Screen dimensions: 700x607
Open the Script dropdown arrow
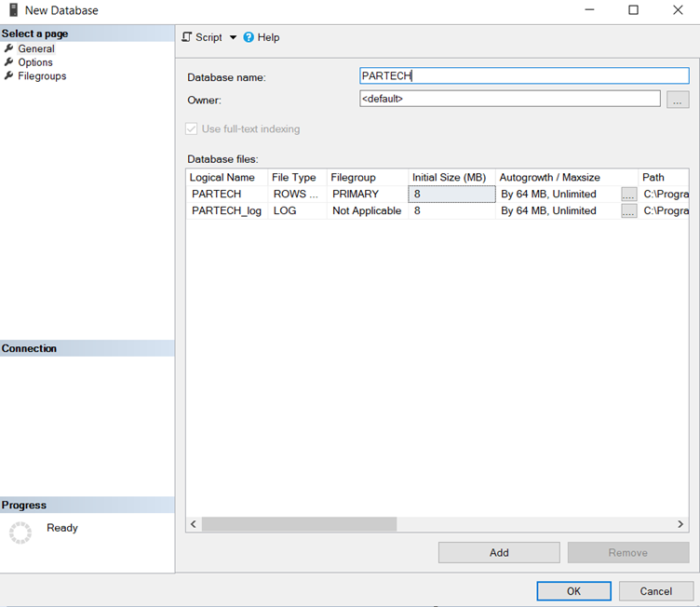(233, 37)
